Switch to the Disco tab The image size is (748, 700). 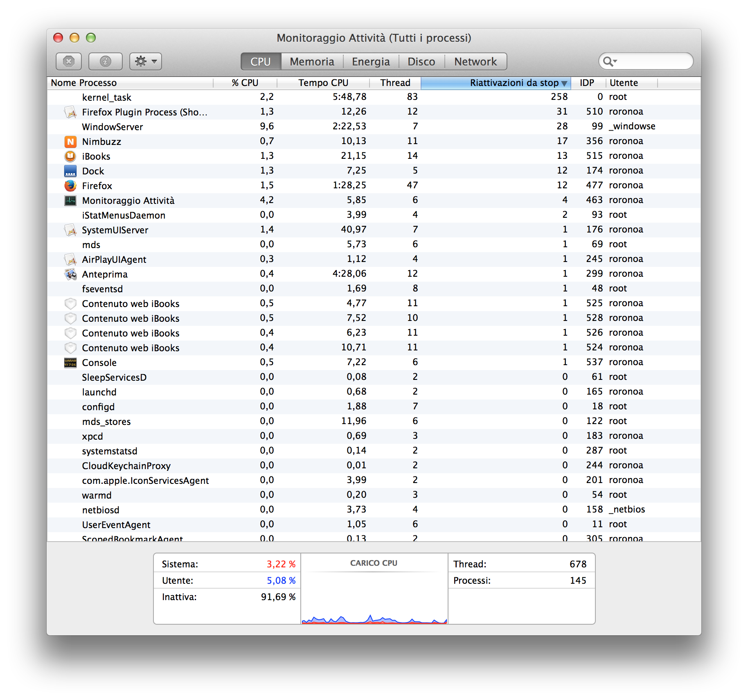tap(421, 61)
